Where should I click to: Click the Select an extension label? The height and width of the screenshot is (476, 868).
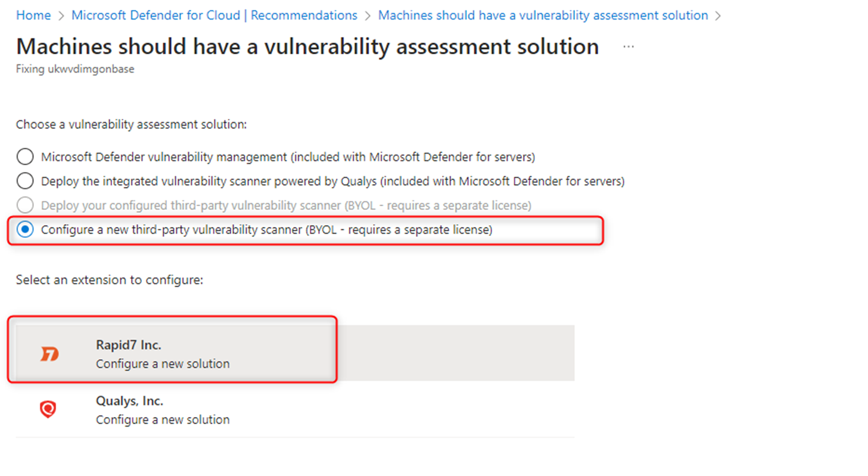point(109,279)
